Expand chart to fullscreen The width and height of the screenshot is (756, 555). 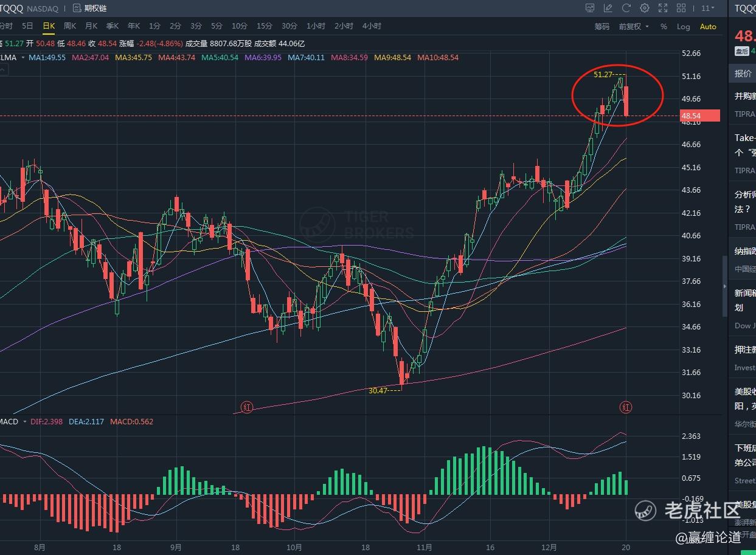point(663,9)
